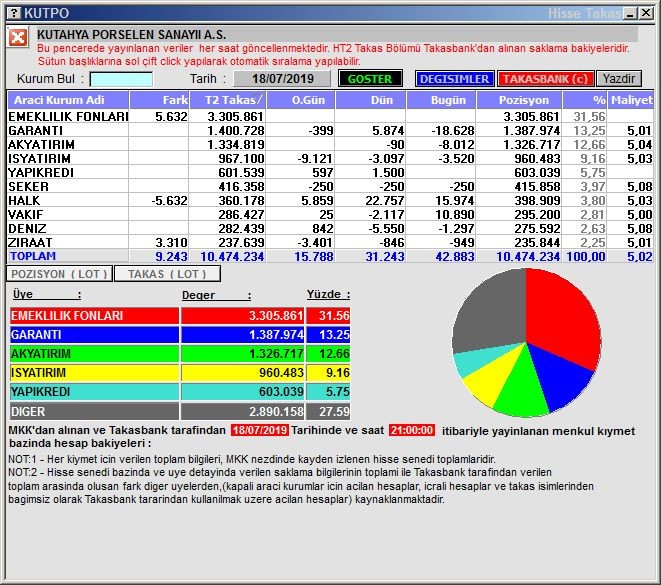The width and height of the screenshot is (661, 585).
Task: Sort by Dün column header
Action: click(371, 100)
